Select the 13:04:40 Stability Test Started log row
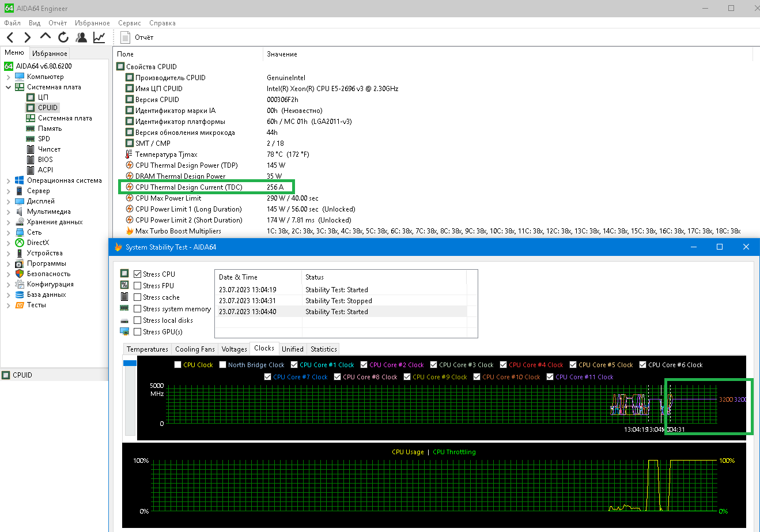The height and width of the screenshot is (532, 760). click(x=341, y=312)
